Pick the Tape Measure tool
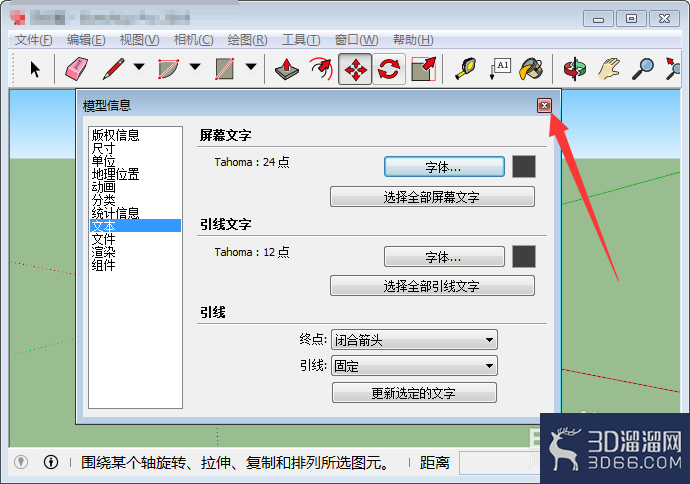This screenshot has height=484, width=690. click(466, 69)
